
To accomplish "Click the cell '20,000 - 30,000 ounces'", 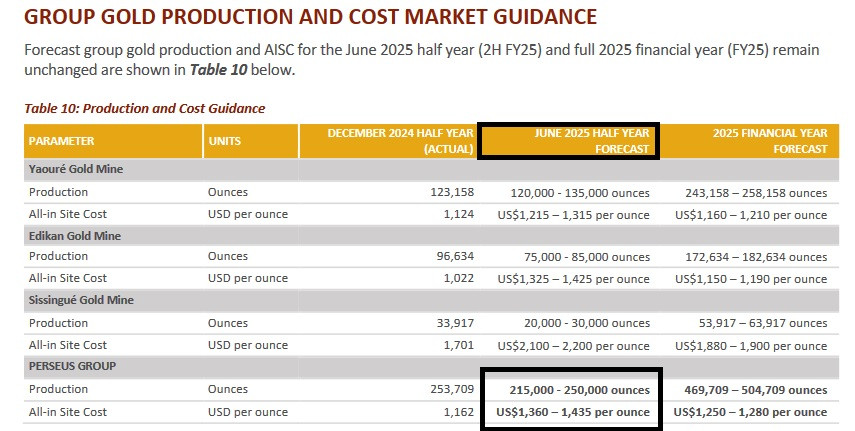I will pyautogui.click(x=587, y=324).
